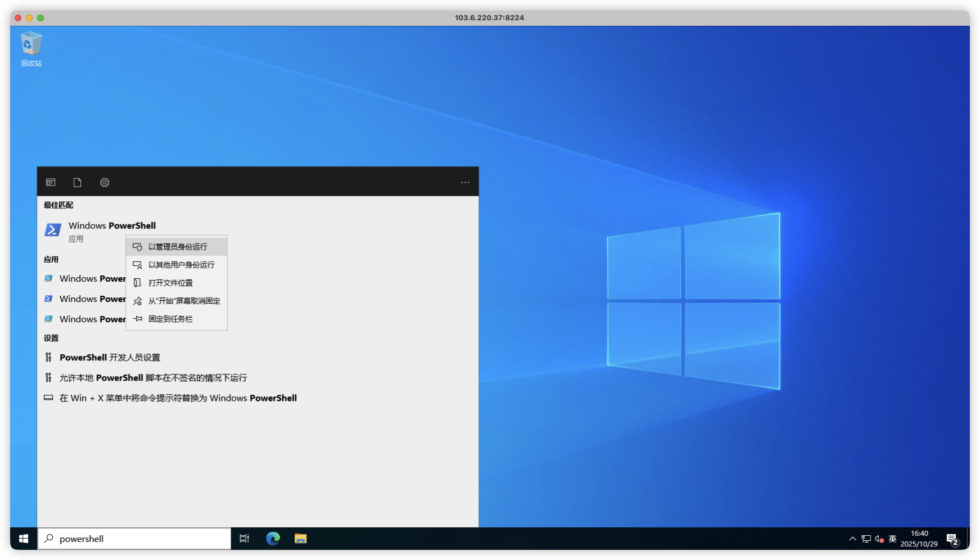Image resolution: width=980 pixels, height=560 pixels.
Task: Click the Windows Start button
Action: tap(24, 539)
